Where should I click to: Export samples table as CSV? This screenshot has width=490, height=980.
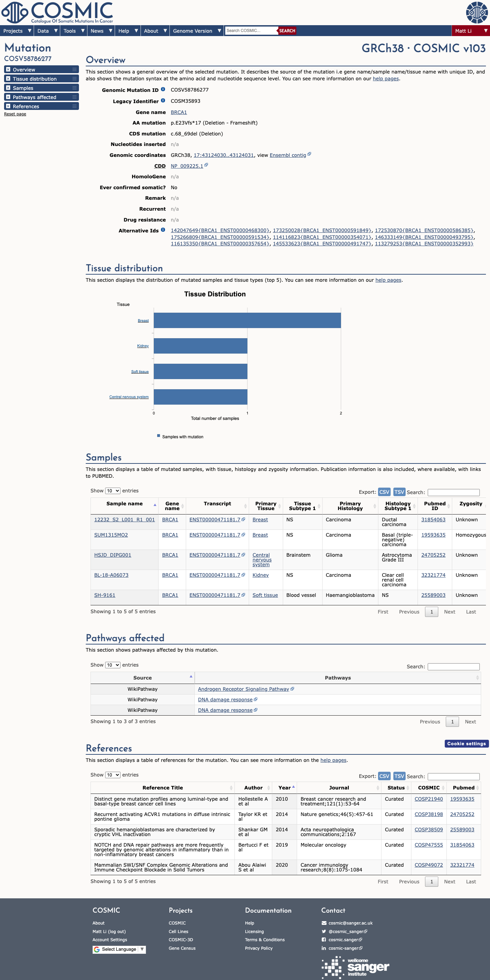[x=384, y=492]
